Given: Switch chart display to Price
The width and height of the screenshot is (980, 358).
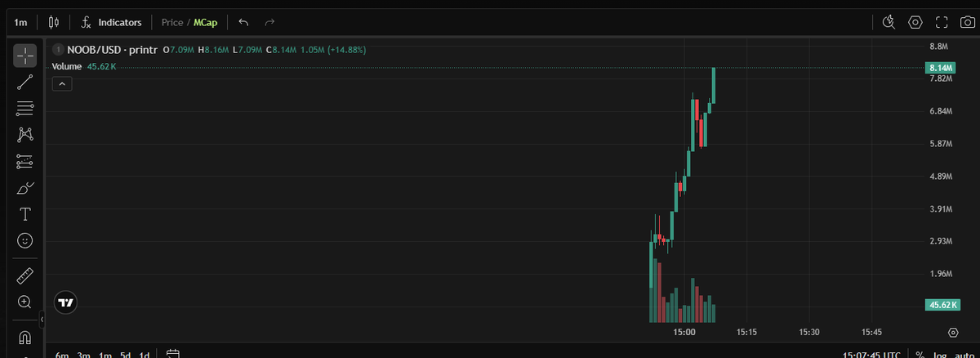Looking at the screenshot, I should coord(172,22).
